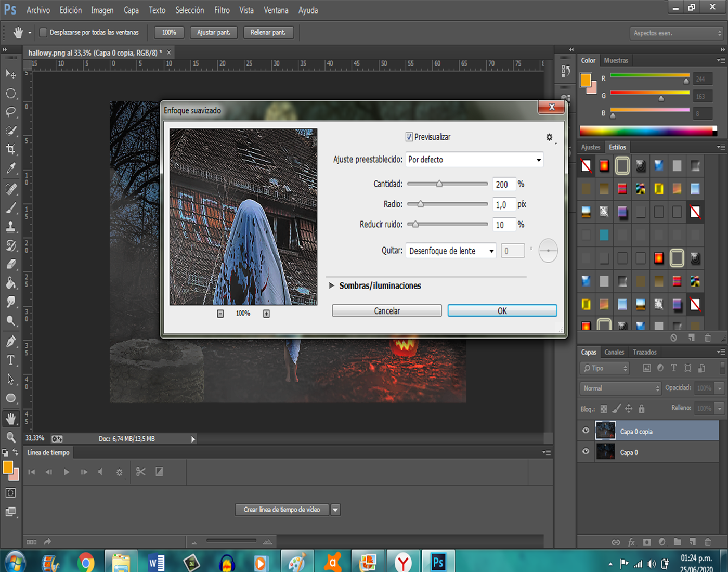Expand the Sombras/iluminaciones section
Screen dimensions: 728x572
[x=332, y=285]
